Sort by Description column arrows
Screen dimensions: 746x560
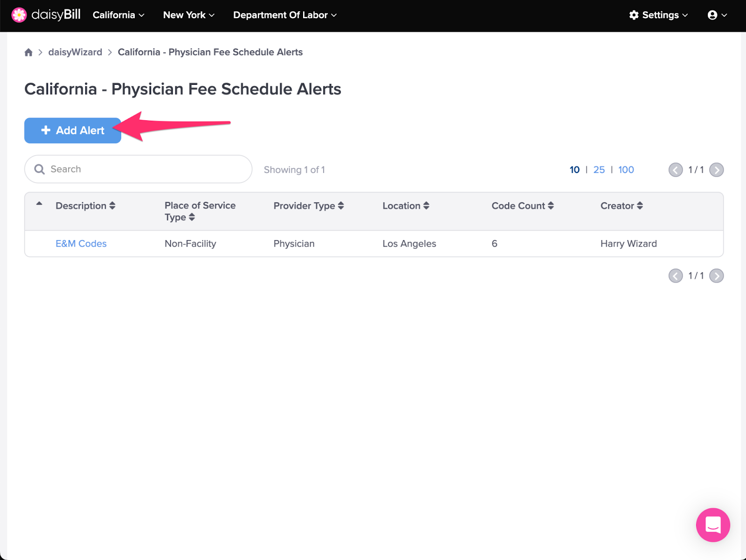coord(112,206)
